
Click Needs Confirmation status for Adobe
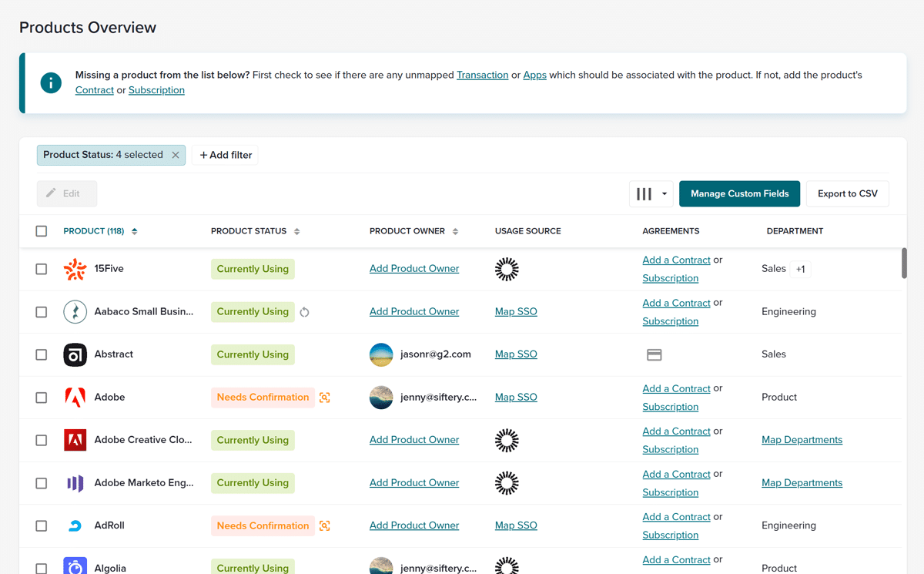pyautogui.click(x=263, y=398)
